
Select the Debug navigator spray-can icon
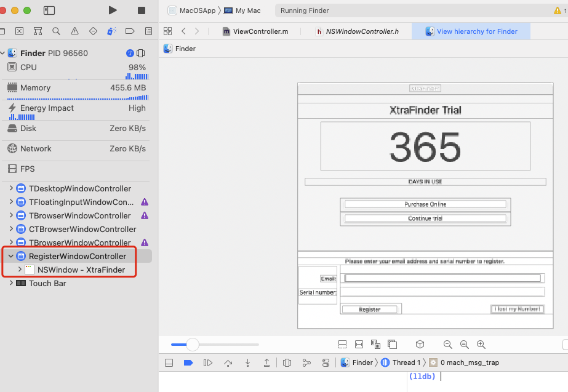[111, 31]
